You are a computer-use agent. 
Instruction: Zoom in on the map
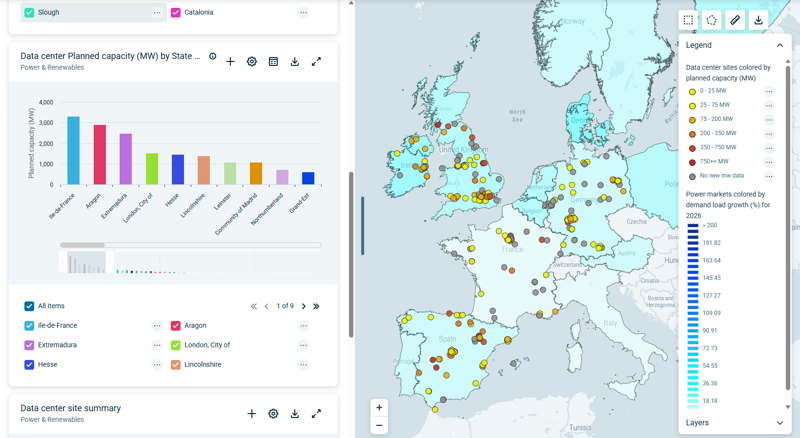pyautogui.click(x=379, y=408)
